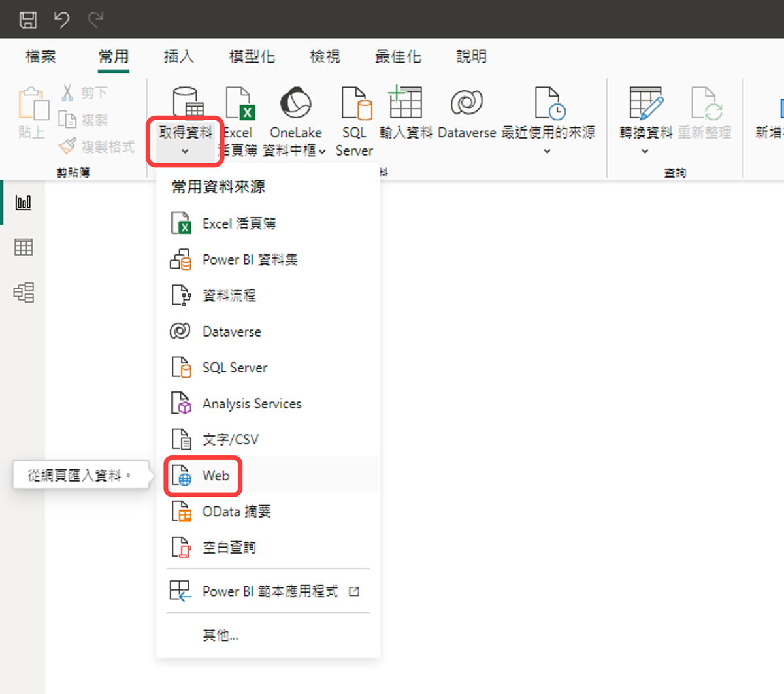Switch to the 模型化 tab

[252, 57]
